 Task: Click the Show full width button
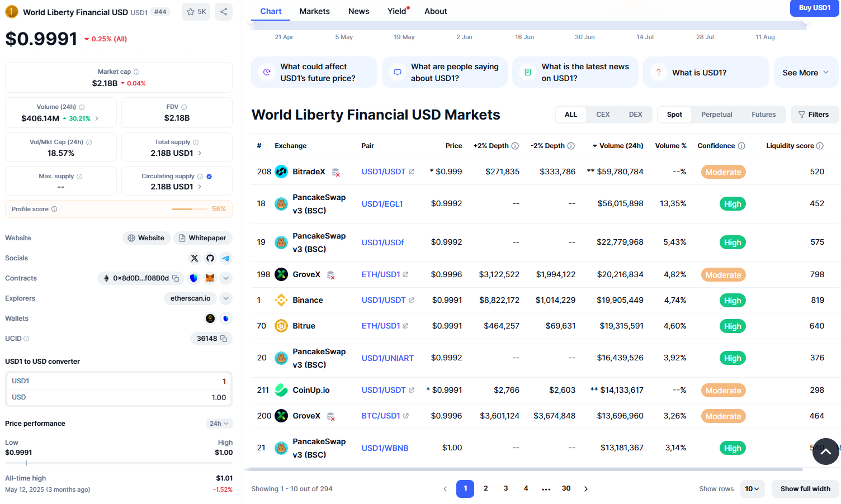tap(805, 489)
